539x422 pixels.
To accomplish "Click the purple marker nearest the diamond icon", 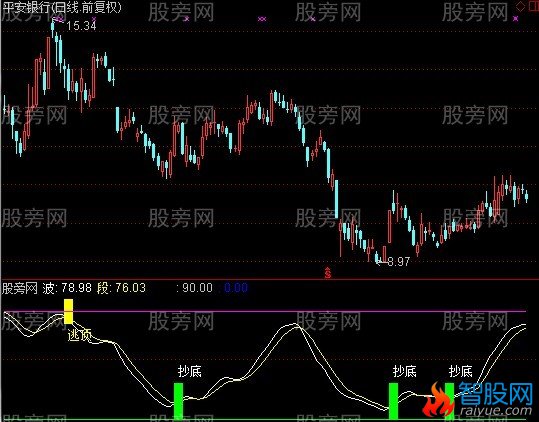I will pos(515,19).
